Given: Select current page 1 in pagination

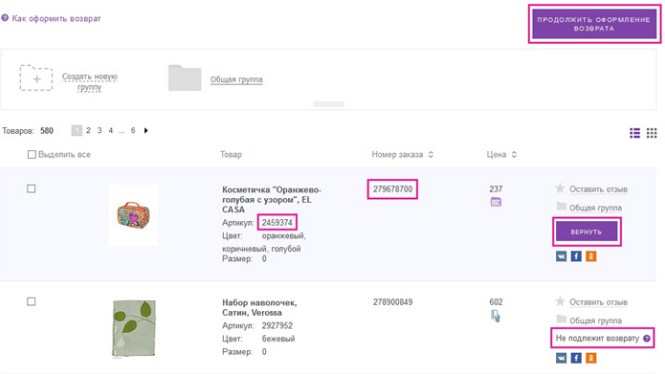Looking at the screenshot, I should [x=77, y=131].
